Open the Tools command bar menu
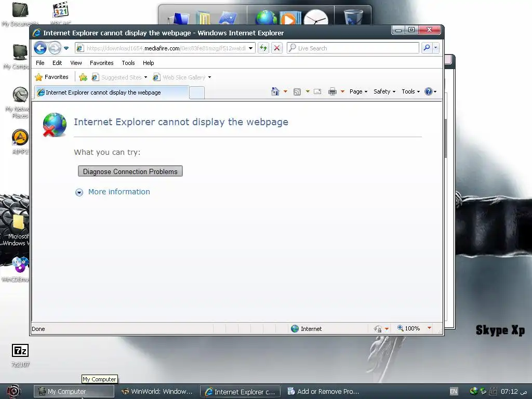The image size is (532, 399). pos(410,91)
